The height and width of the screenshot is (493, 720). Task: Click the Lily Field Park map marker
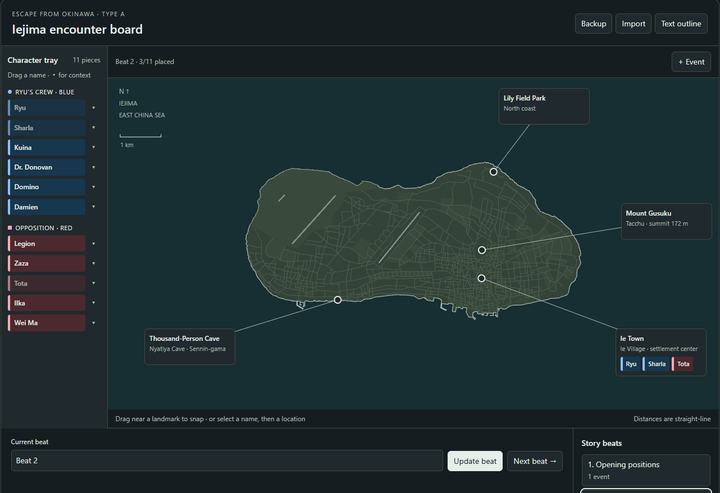tap(493, 172)
